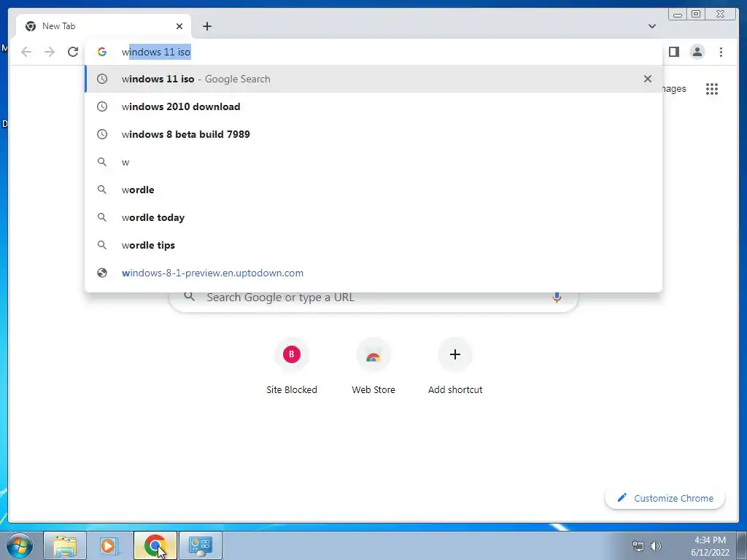Open a new tab with plus button
The height and width of the screenshot is (560, 747).
(206, 26)
